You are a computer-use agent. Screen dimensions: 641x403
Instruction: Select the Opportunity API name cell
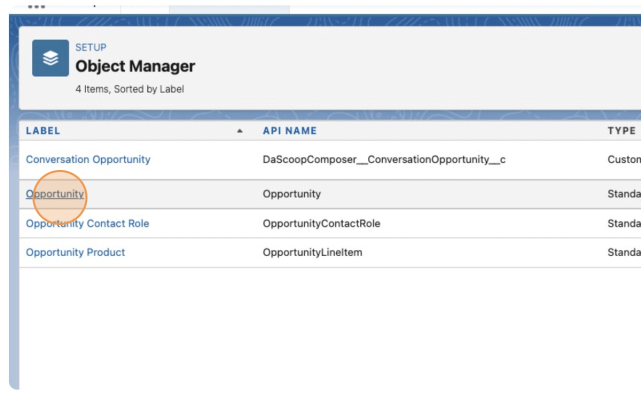click(x=291, y=194)
